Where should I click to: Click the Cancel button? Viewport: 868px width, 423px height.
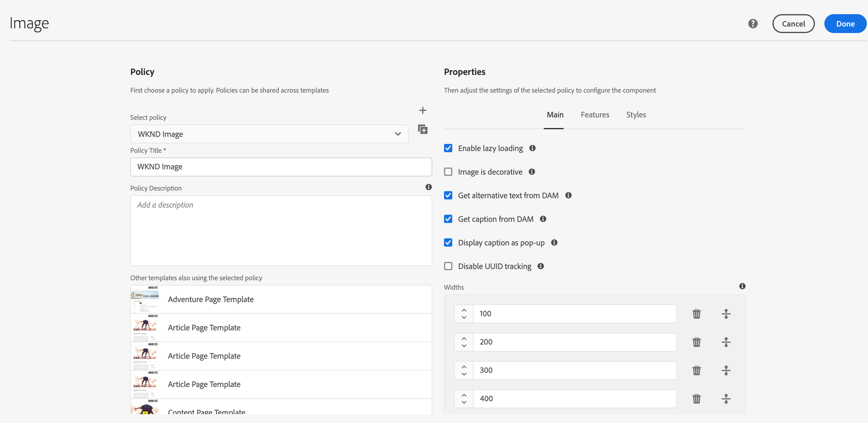(x=793, y=24)
